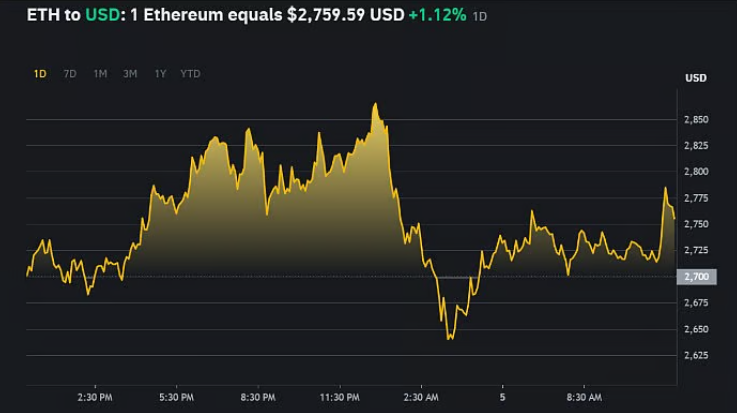Click the 2,850 price axis label
Screen dimensions: 737x413
point(695,120)
